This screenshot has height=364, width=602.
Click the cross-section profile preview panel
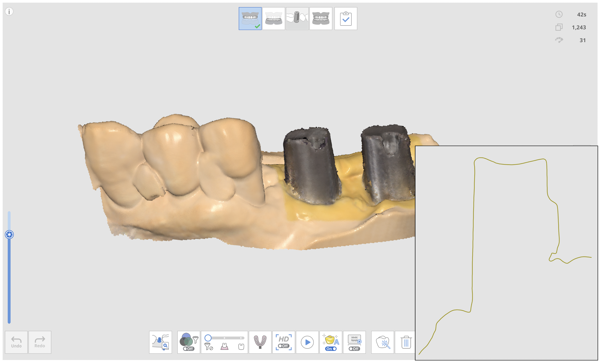(506, 253)
